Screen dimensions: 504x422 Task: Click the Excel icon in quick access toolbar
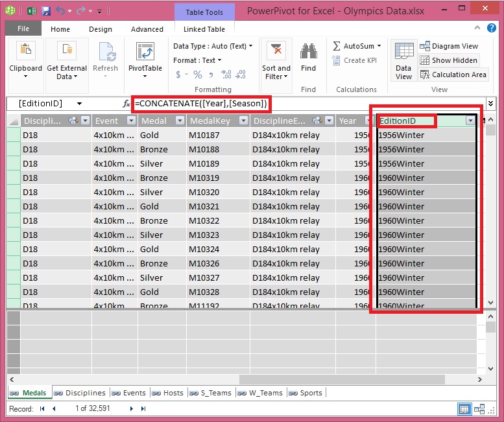coord(32,11)
